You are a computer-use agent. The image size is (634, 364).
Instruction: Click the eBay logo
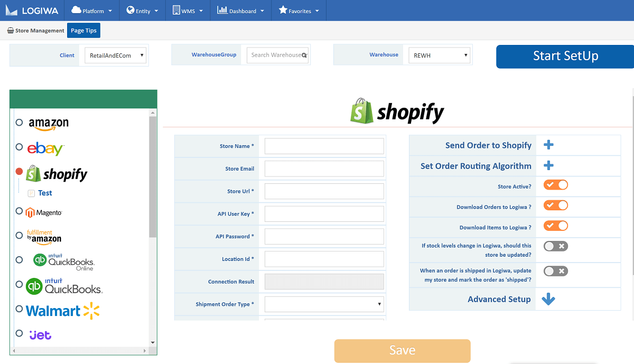click(x=46, y=149)
